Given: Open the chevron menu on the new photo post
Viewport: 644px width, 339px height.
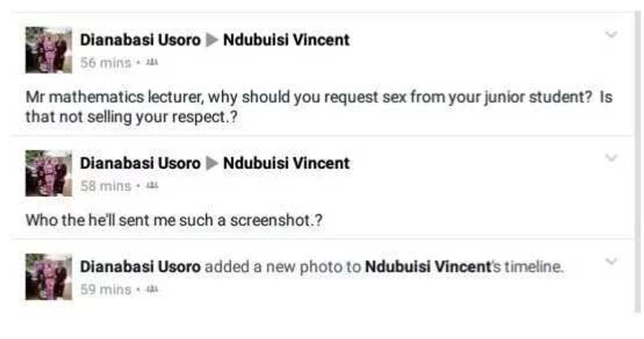Looking at the screenshot, I should (611, 261).
